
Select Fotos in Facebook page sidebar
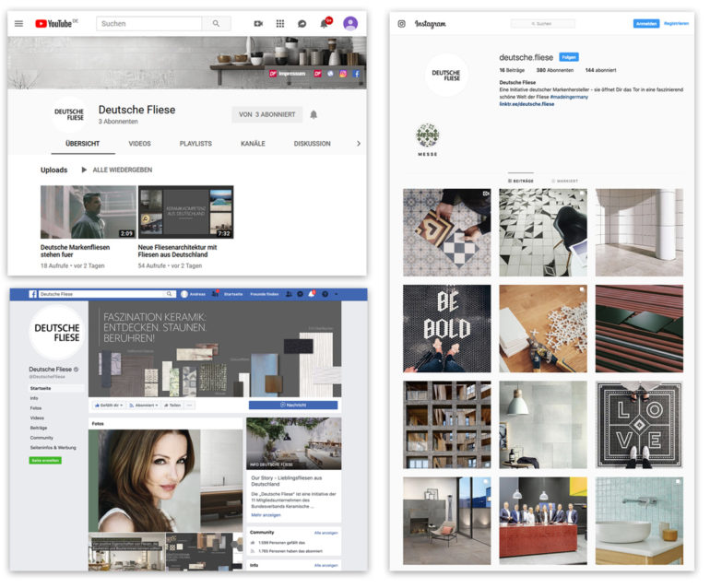pos(36,408)
